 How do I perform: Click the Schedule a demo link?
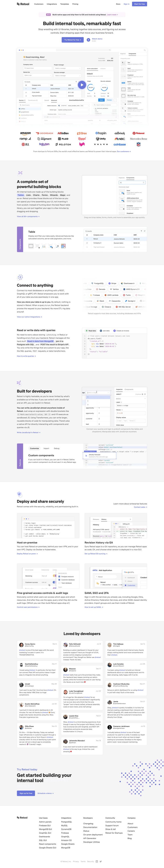click(46, 793)
